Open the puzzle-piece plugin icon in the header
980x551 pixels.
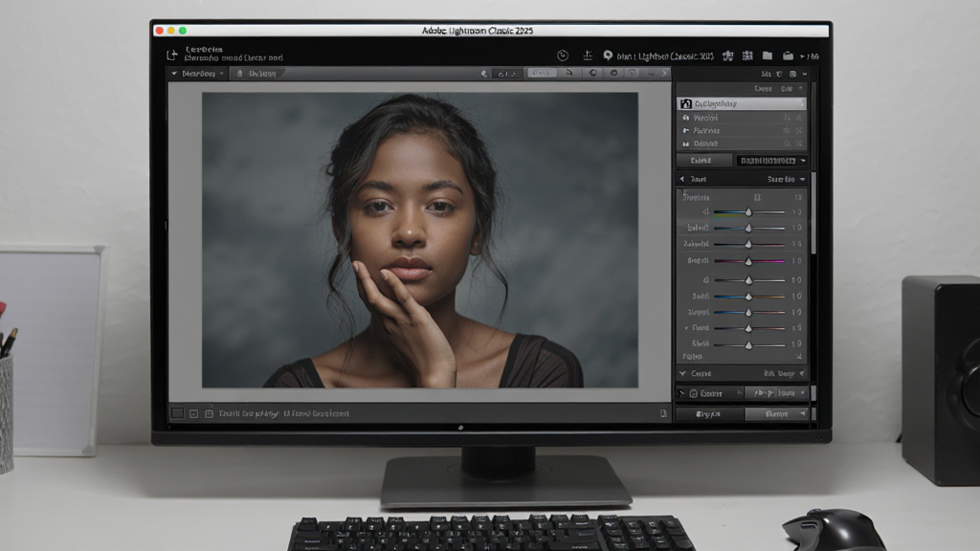pyautogui.click(x=728, y=55)
